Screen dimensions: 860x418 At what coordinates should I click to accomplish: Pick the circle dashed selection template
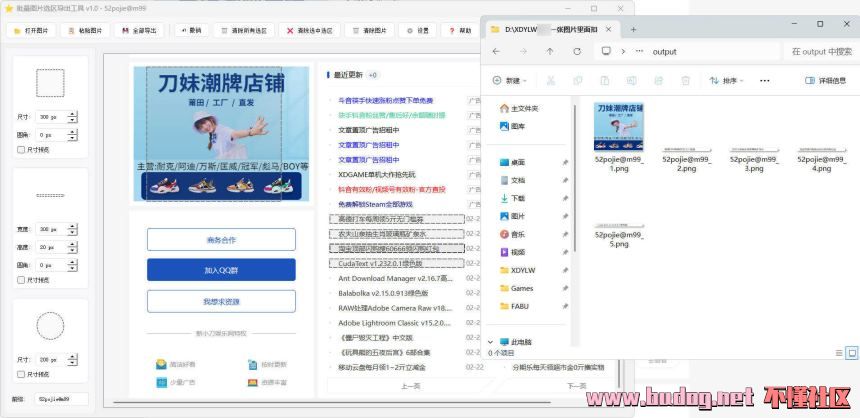(x=50, y=326)
